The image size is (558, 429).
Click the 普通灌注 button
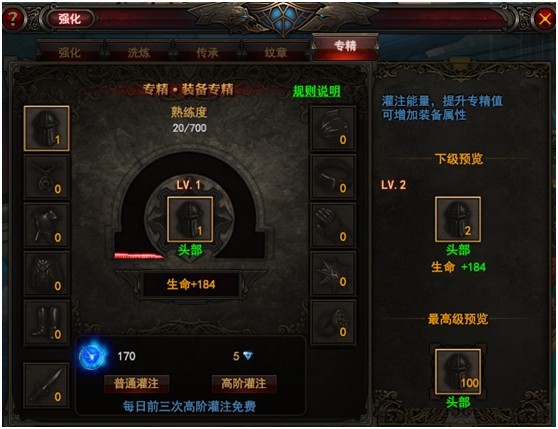click(x=137, y=383)
